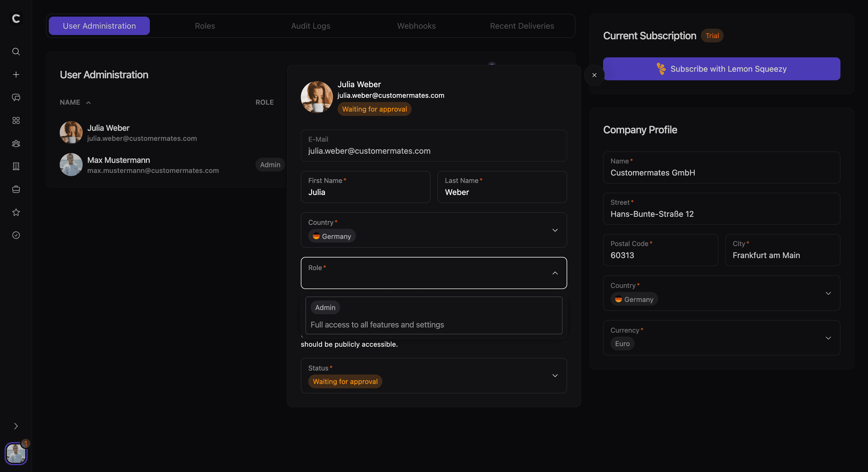Expand the Status dropdown
This screenshot has height=472, width=868.
[x=555, y=375]
